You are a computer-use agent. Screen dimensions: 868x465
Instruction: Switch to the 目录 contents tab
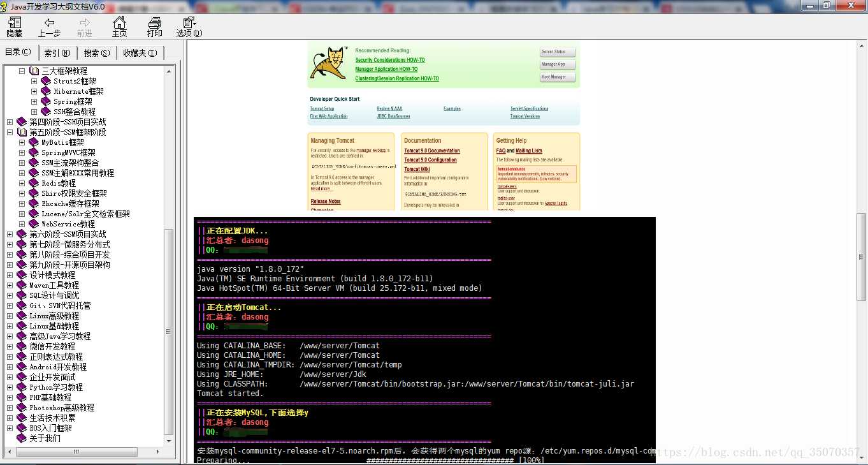pos(18,52)
